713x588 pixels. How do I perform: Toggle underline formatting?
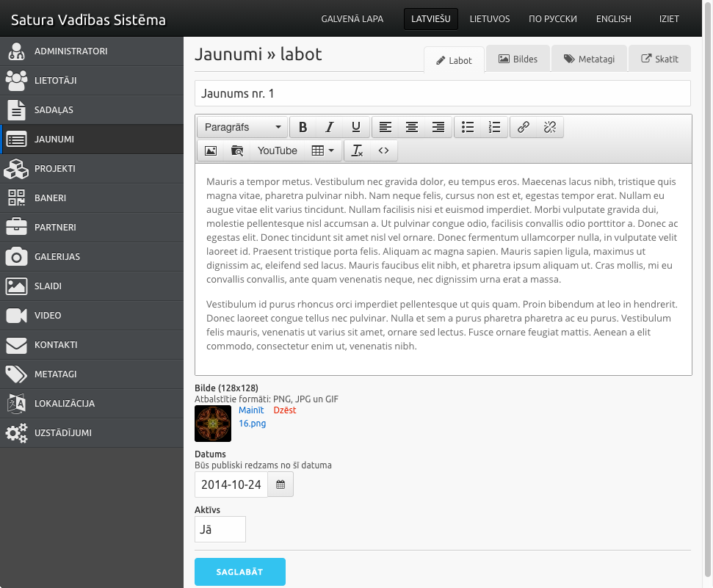(x=356, y=127)
